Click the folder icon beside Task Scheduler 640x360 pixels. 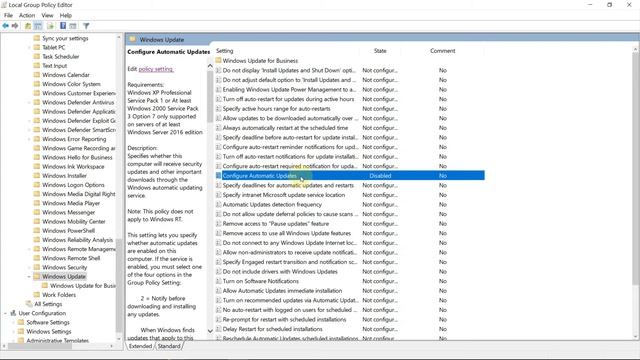click(37, 56)
